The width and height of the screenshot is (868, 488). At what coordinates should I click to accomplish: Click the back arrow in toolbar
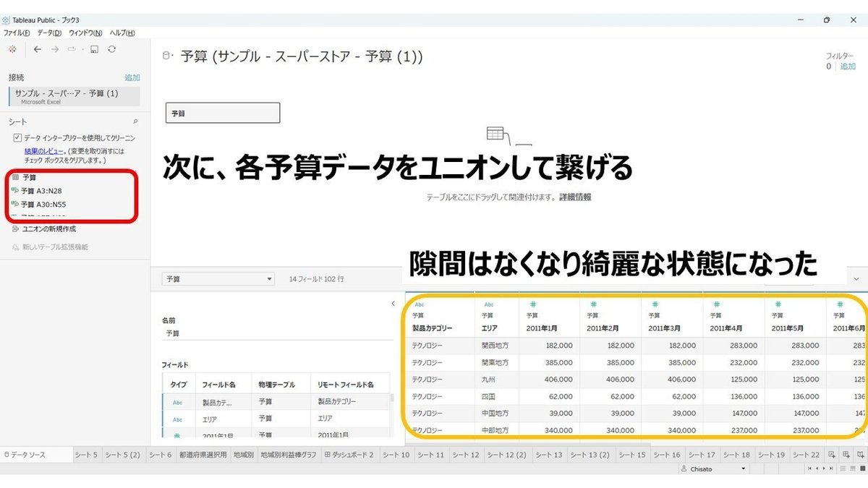pyautogui.click(x=38, y=49)
